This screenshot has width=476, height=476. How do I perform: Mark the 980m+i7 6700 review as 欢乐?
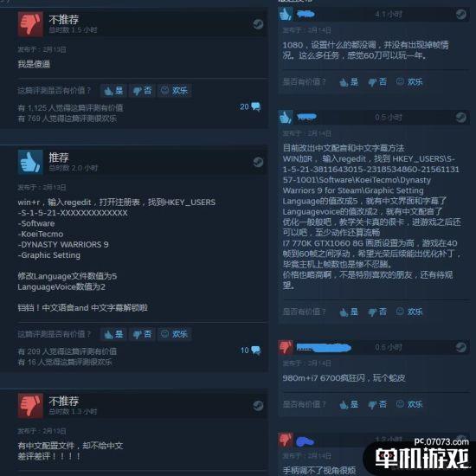tap(409, 404)
